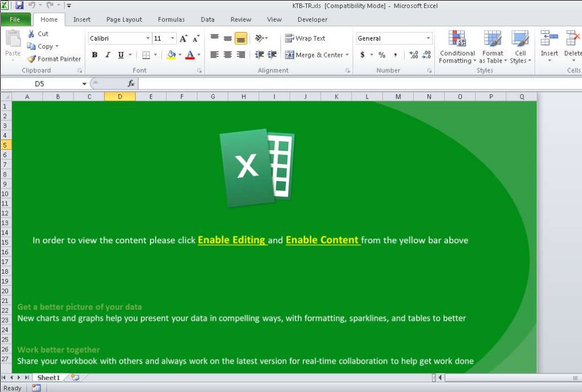The image size is (582, 392).
Task: Click the Insert cells icon
Action: click(x=549, y=39)
